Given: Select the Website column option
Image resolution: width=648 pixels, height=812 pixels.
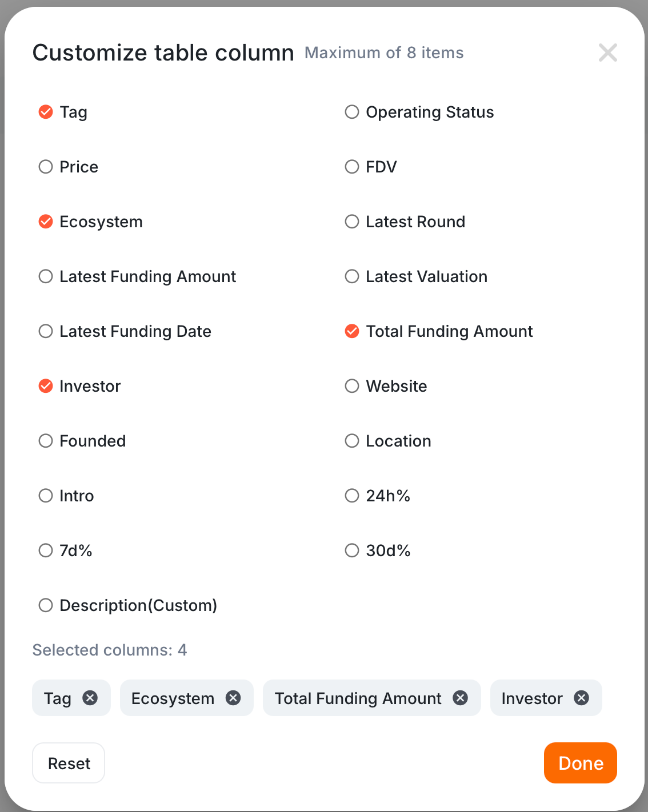Looking at the screenshot, I should (352, 386).
